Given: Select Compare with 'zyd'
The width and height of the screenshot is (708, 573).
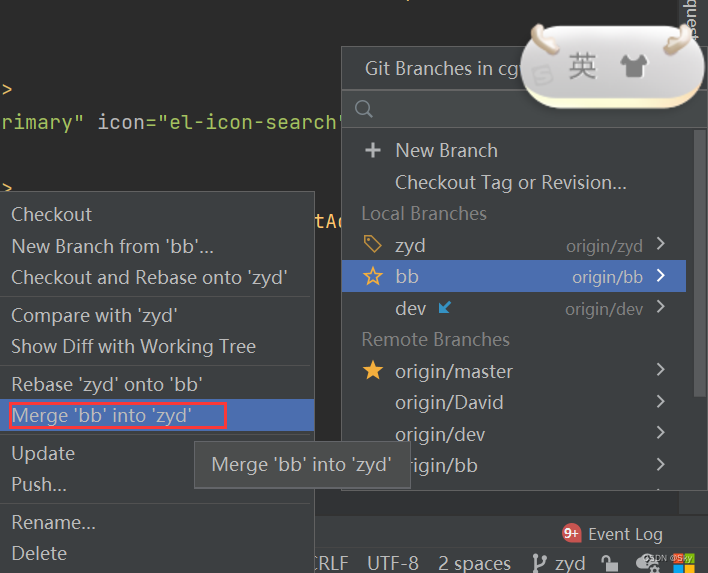Looking at the screenshot, I should (157, 316).
